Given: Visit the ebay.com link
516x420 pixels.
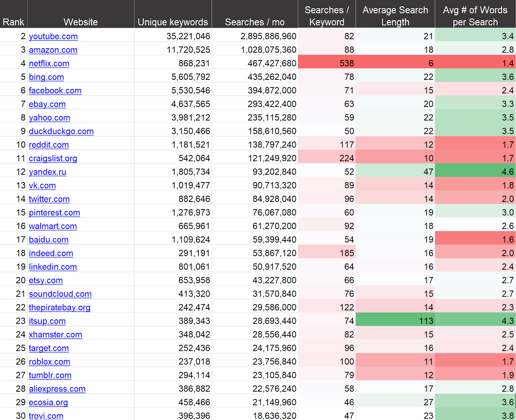Looking at the screenshot, I should [x=47, y=104].
